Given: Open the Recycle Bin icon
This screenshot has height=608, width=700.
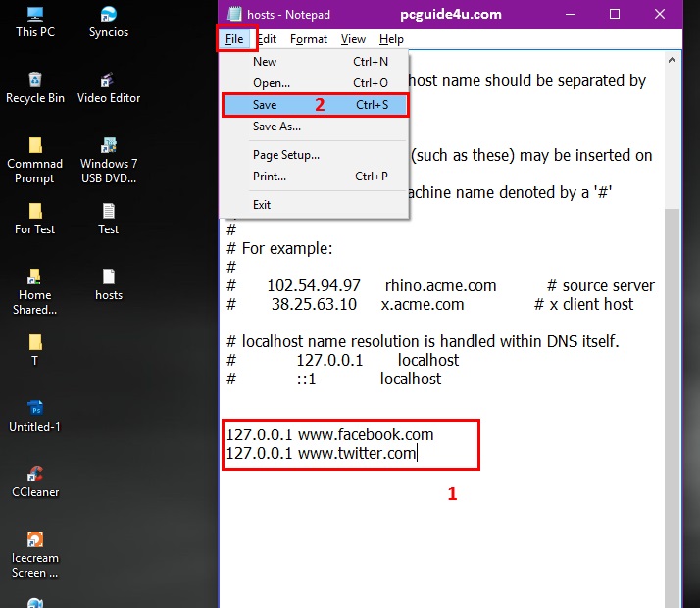Looking at the screenshot, I should point(35,81).
